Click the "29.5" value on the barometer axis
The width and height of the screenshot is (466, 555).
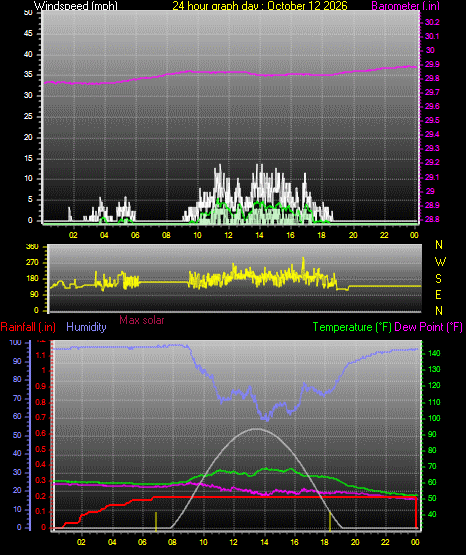(432, 120)
